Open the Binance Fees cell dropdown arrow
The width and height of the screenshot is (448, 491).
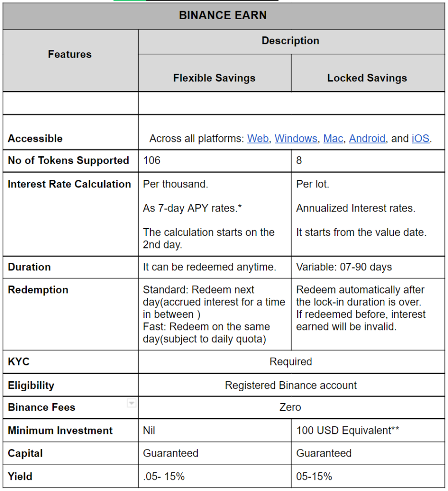coord(131,403)
